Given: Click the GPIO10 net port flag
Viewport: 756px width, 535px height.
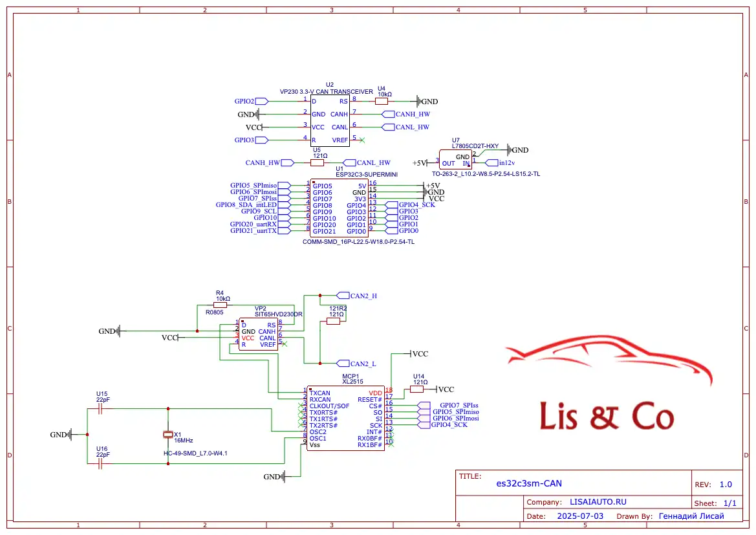Looking at the screenshot, I should [x=284, y=218].
